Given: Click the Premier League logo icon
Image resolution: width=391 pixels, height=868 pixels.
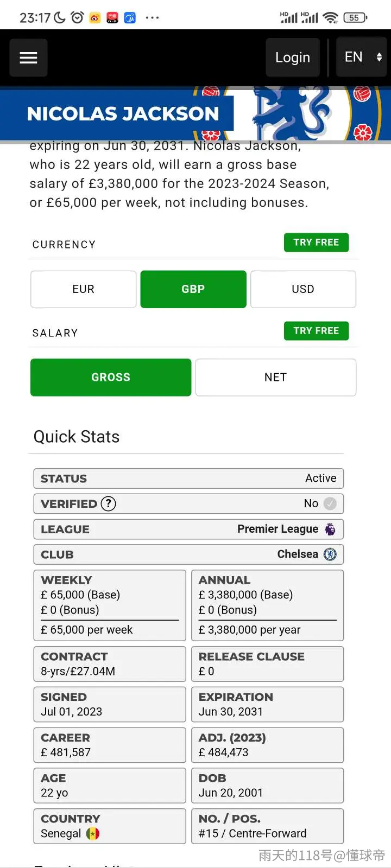Looking at the screenshot, I should coord(330,529).
